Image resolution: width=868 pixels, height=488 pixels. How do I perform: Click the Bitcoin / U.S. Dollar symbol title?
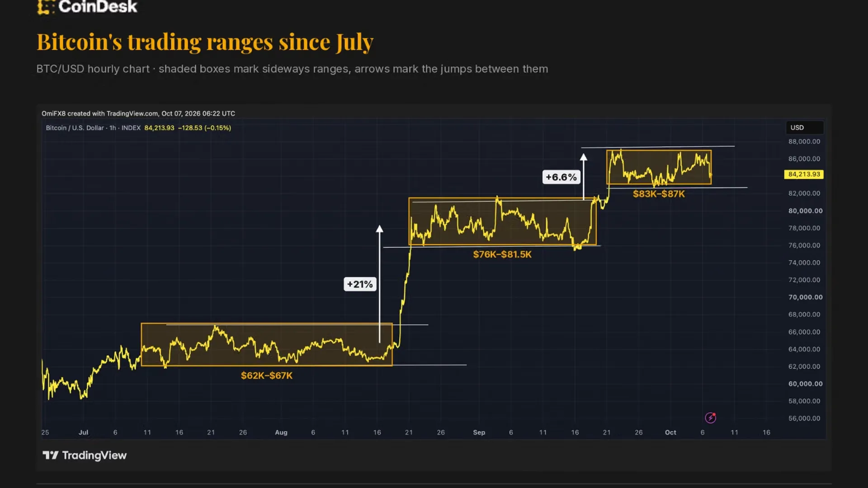pos(75,128)
